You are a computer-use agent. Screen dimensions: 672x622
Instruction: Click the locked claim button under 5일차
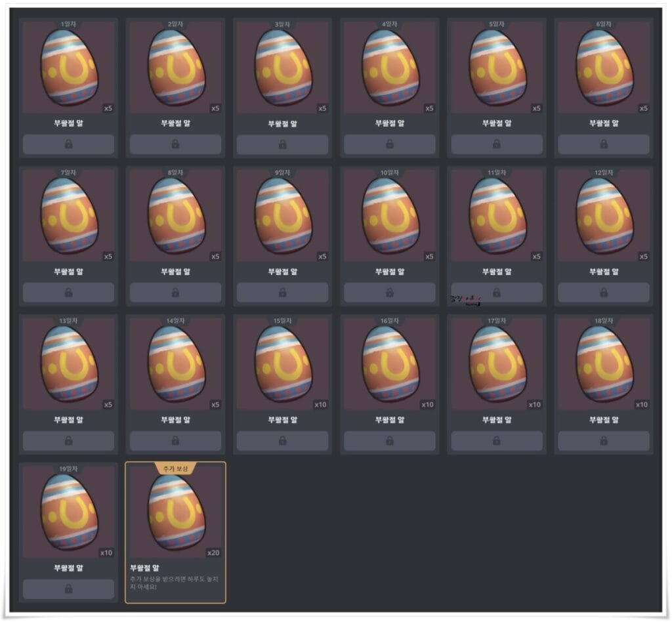coord(497,144)
